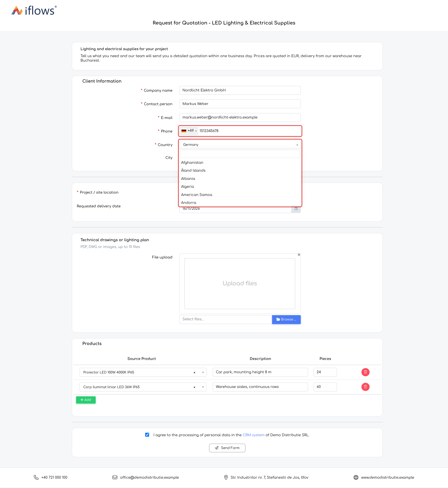Edit the Car park description field
448x488 pixels.
click(260, 372)
